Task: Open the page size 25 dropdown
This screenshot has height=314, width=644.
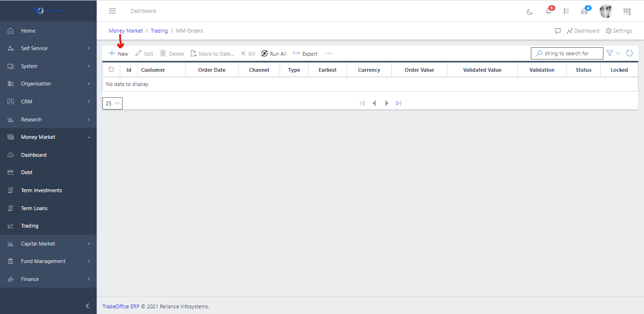Action: point(112,103)
